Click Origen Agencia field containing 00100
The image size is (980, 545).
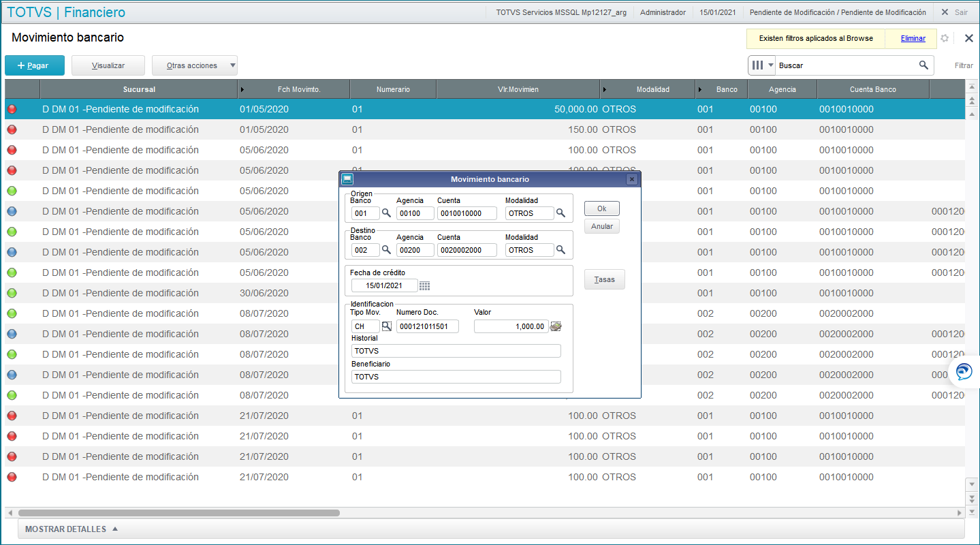(415, 213)
